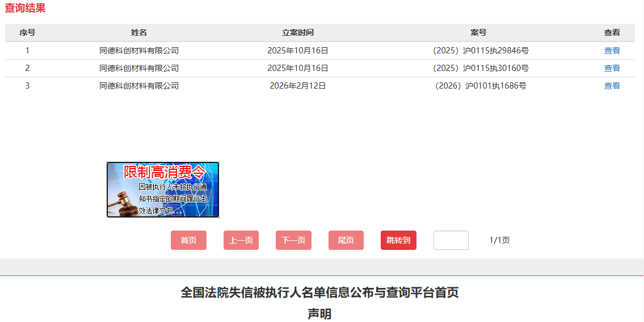The image size is (644, 322).
Task: Select the 立案时间 column header
Action: click(298, 33)
